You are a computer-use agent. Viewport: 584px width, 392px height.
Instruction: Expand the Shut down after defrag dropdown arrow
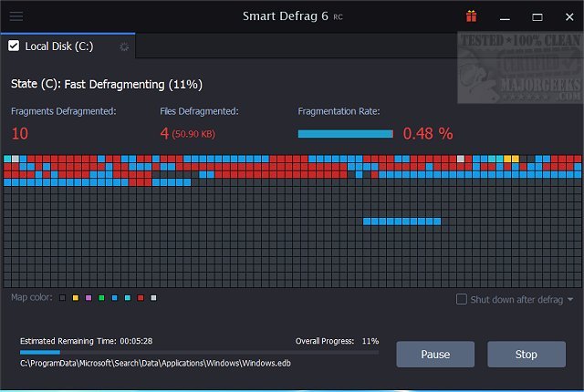[x=570, y=299]
